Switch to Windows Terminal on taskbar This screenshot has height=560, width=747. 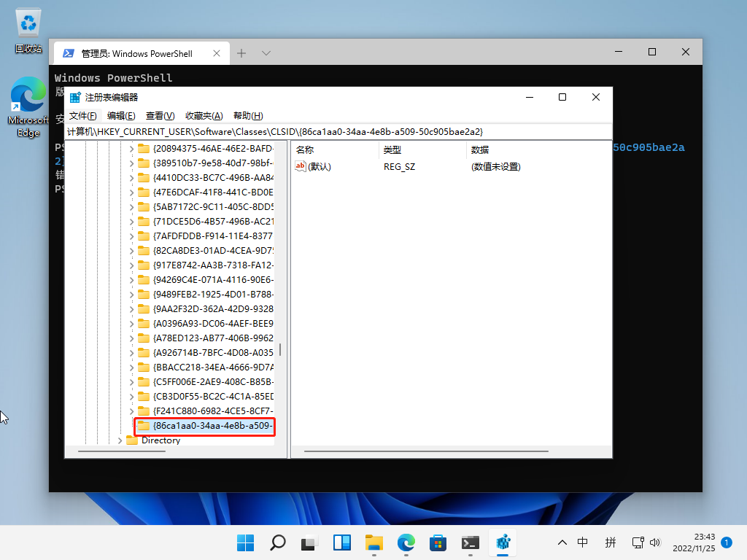pyautogui.click(x=471, y=542)
